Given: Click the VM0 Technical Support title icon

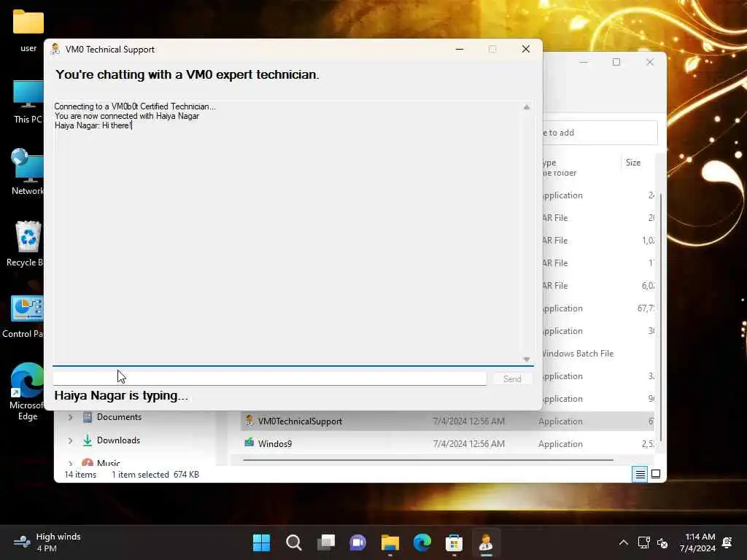Looking at the screenshot, I should [x=55, y=49].
